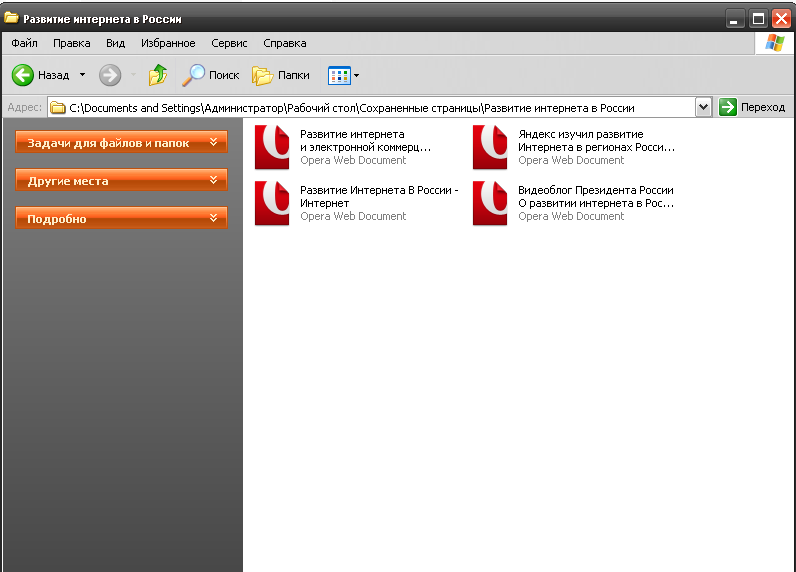Open the Views dropdown arrow

pyautogui.click(x=356, y=76)
